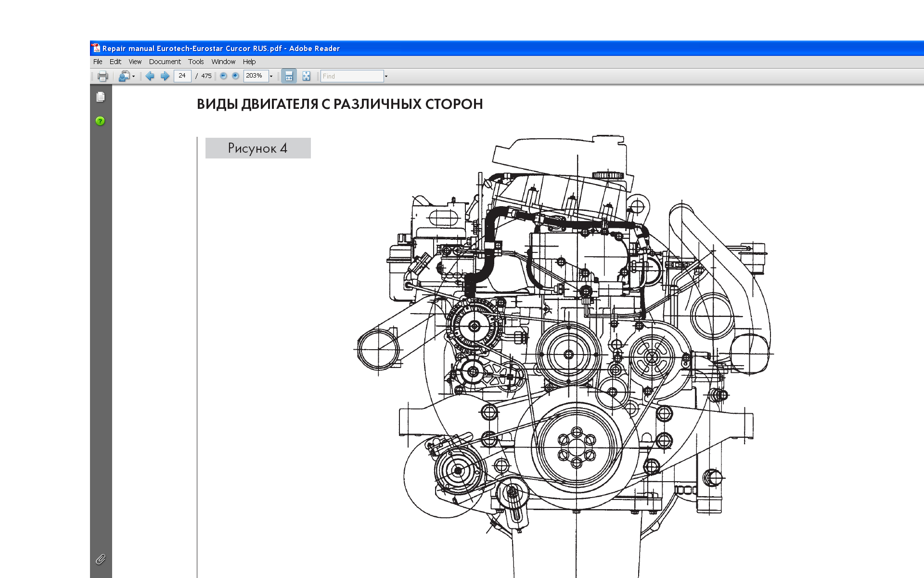Image resolution: width=924 pixels, height=578 pixels.
Task: Toggle fit width scrolling mode
Action: click(289, 76)
